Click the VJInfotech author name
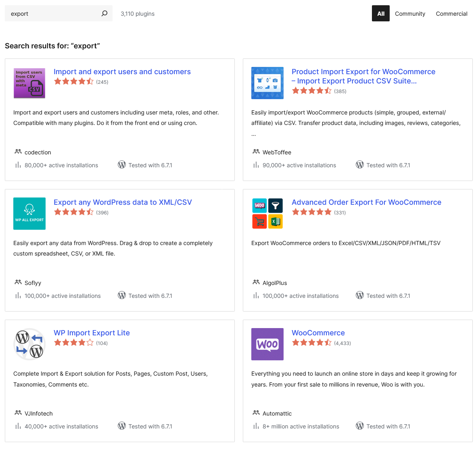Viewport: 476px width, 449px height. click(x=39, y=414)
